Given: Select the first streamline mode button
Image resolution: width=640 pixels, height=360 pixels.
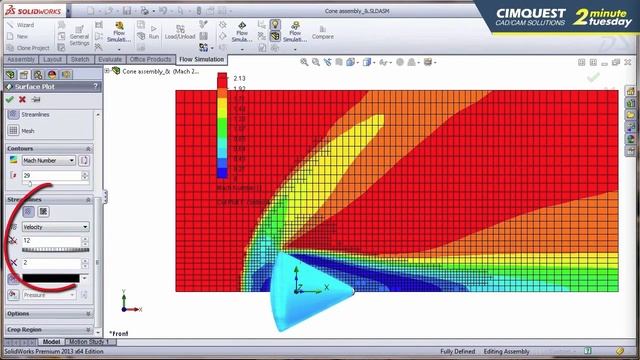Looking at the screenshot, I should pyautogui.click(x=28, y=211).
